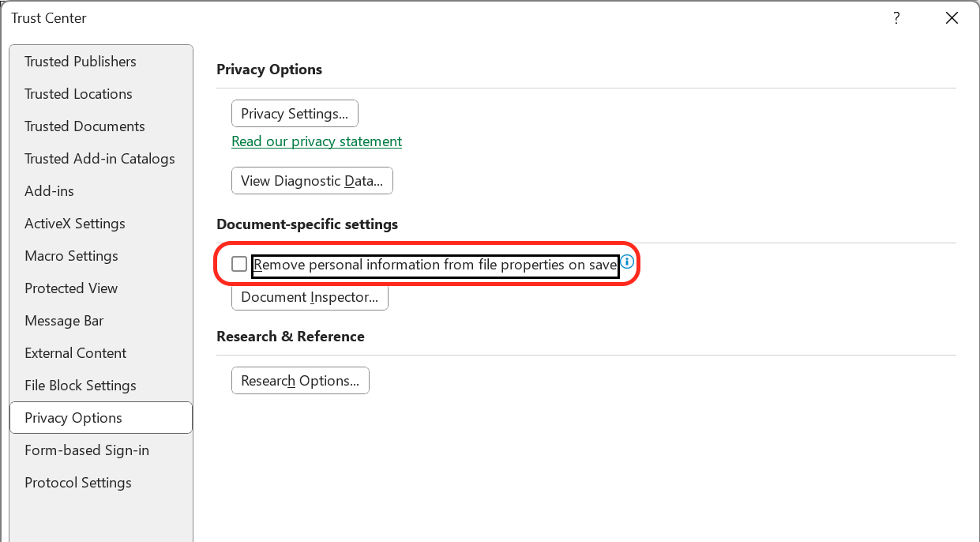Launch the Document Inspector
Image resolution: width=980 pixels, height=542 pixels.
click(x=310, y=297)
